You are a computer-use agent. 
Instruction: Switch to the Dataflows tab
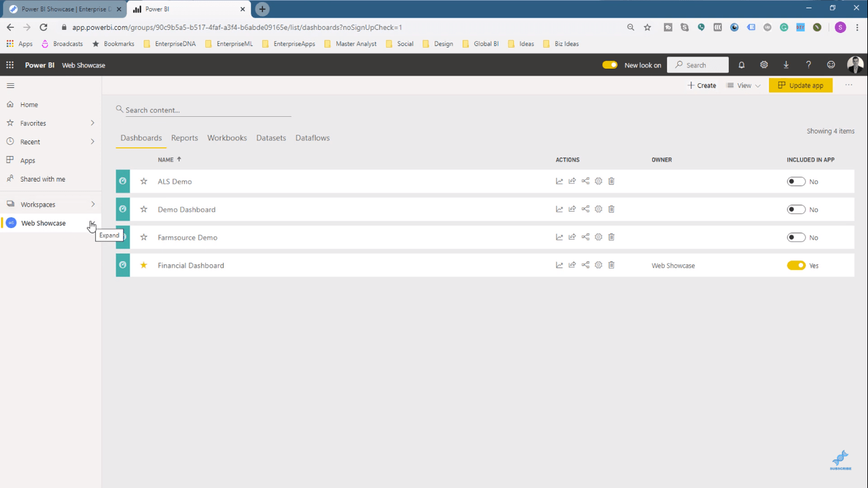(313, 138)
